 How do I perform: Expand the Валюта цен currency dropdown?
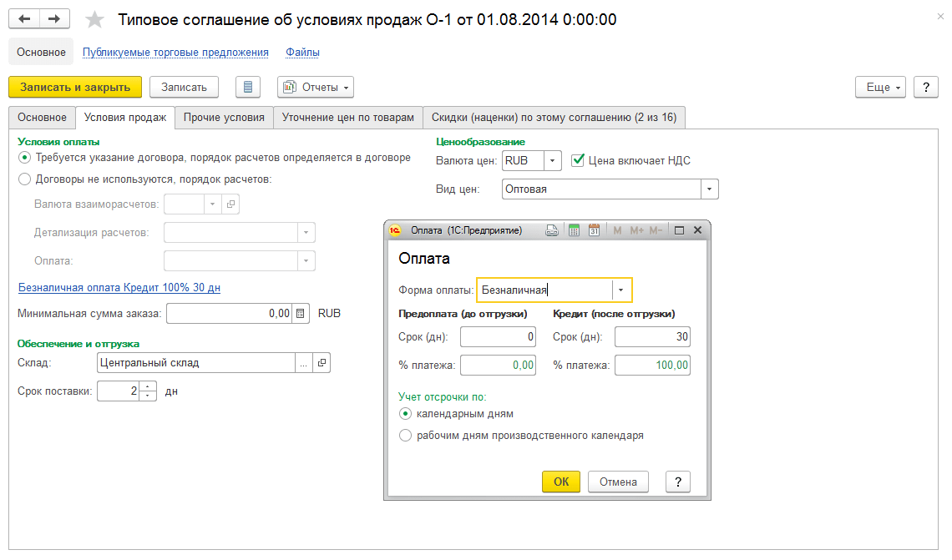(x=552, y=160)
